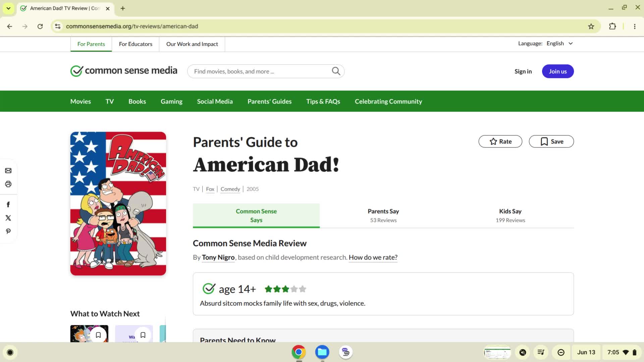Click the Common Sense Media logo
The height and width of the screenshot is (362, 644).
124,71
